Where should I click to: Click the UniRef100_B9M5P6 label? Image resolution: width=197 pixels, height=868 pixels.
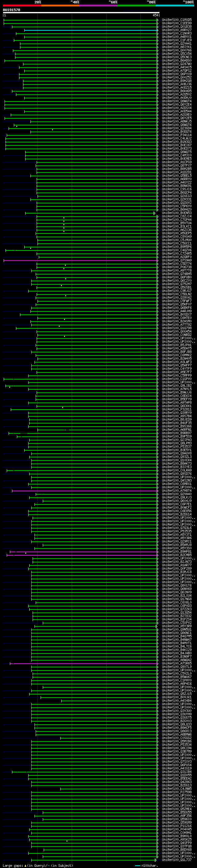click(176, 247)
